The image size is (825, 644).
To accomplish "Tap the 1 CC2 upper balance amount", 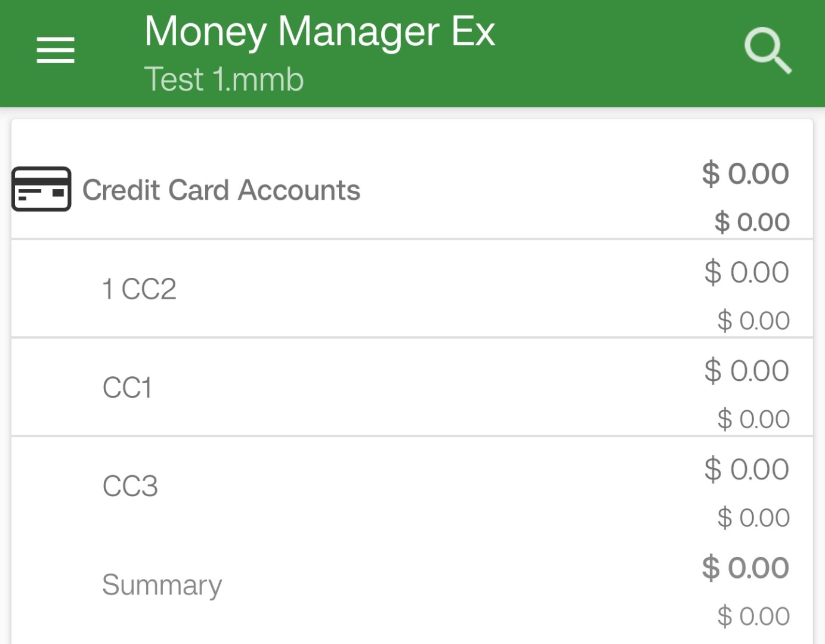I will coord(746,272).
